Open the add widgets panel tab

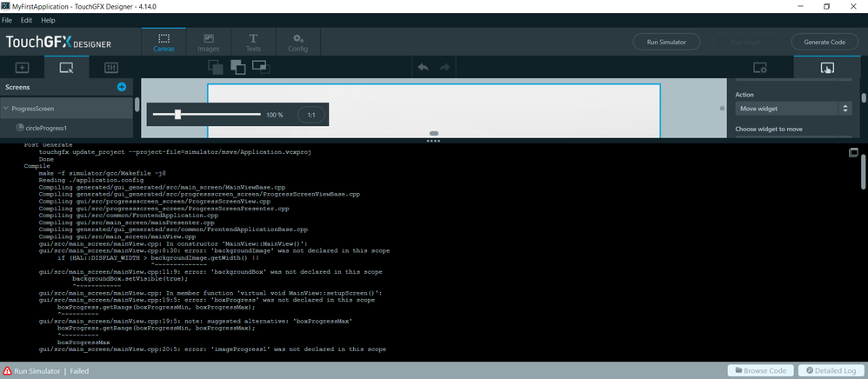click(22, 68)
